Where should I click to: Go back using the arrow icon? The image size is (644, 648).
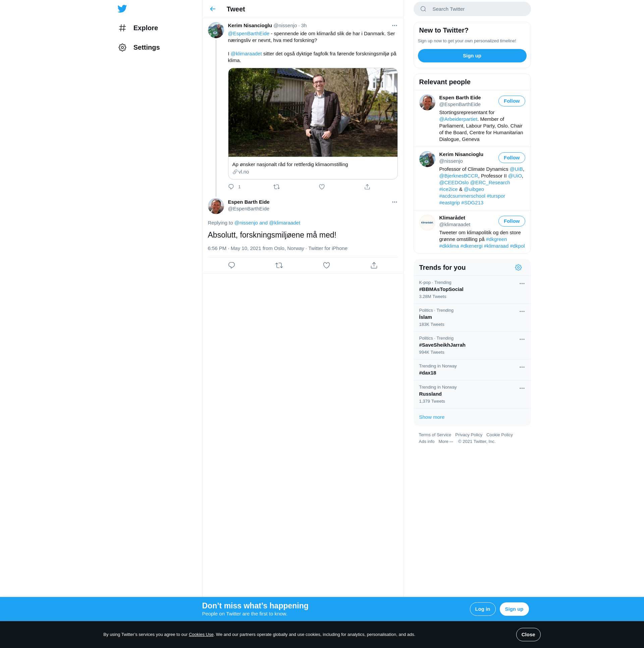213,9
